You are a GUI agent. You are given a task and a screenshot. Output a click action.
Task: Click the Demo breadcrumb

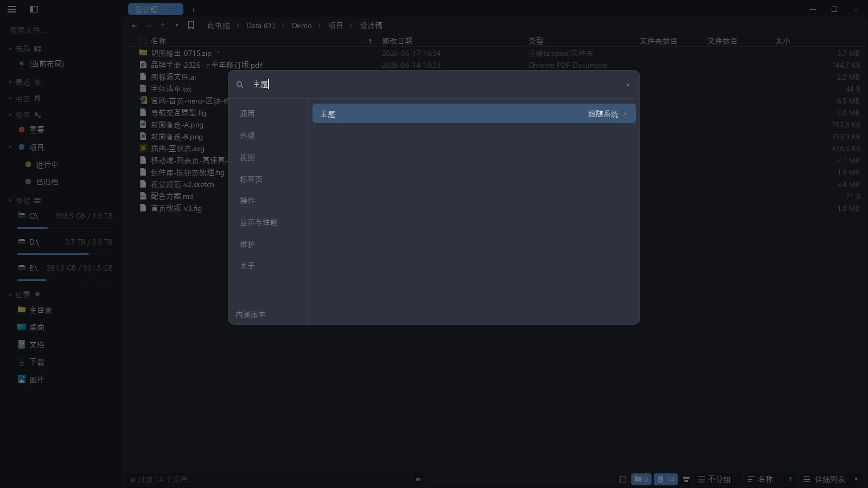coord(302,25)
